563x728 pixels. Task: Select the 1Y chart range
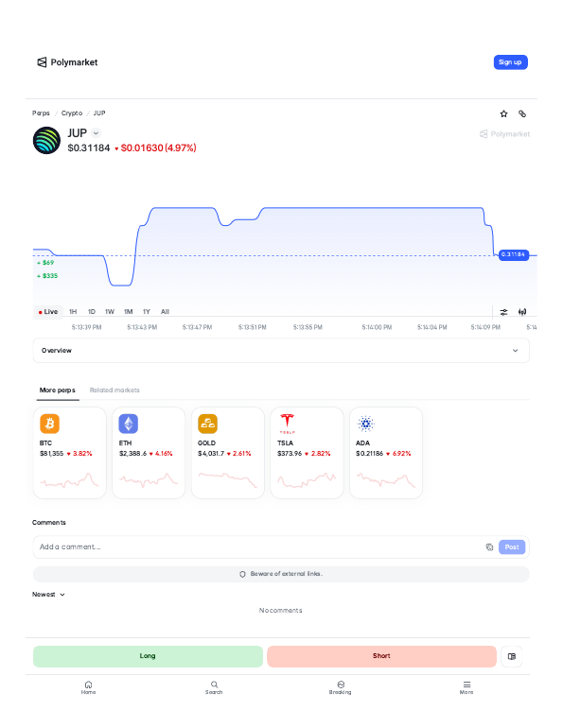(147, 312)
